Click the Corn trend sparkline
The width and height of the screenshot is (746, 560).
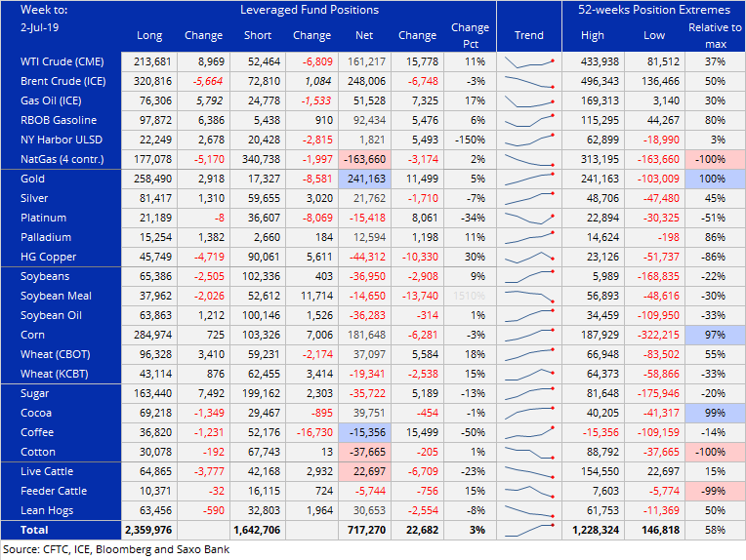529,336
